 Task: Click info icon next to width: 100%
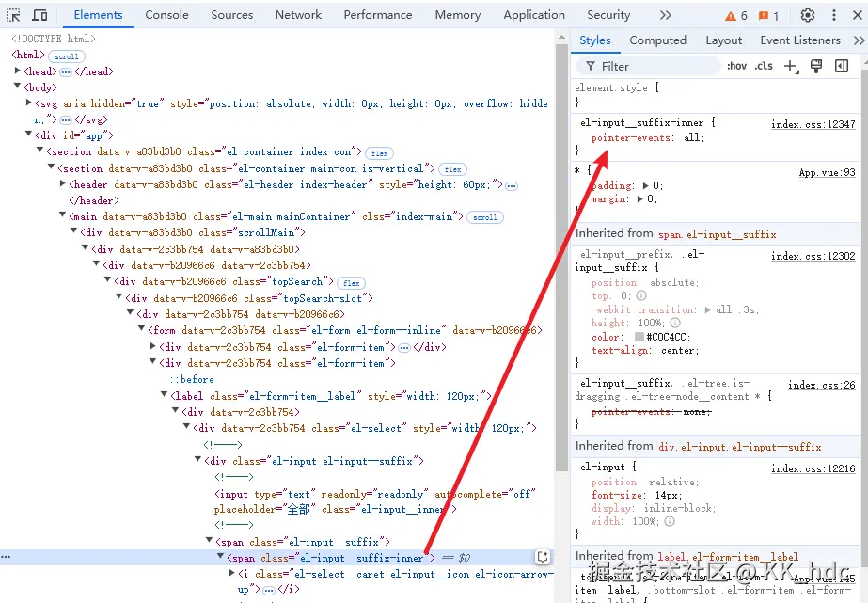(x=670, y=521)
